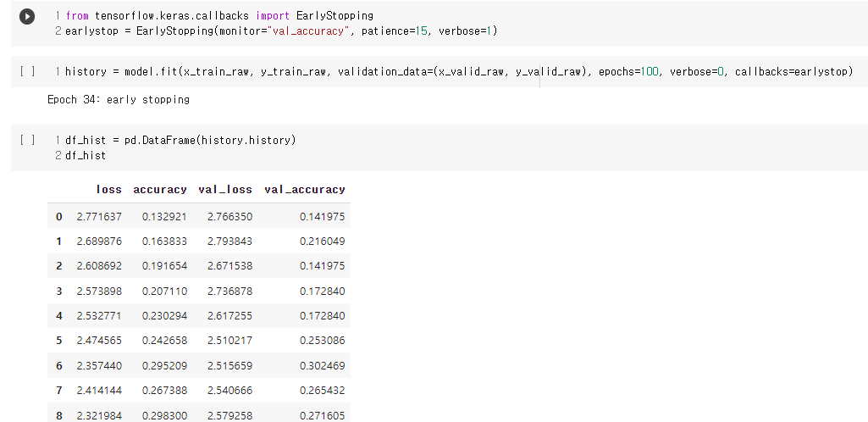The image size is (868, 422).
Task: Click val_loss value 2.579258
Action: pos(229,415)
